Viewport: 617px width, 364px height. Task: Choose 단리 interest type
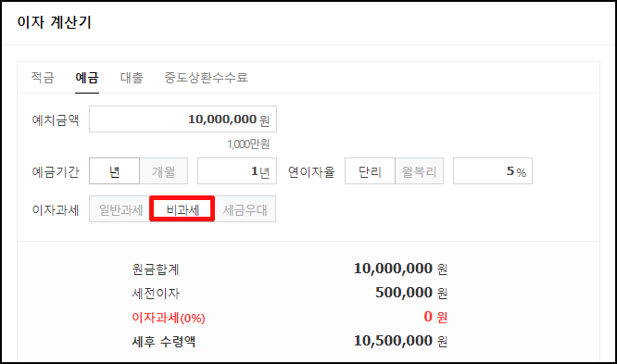370,171
